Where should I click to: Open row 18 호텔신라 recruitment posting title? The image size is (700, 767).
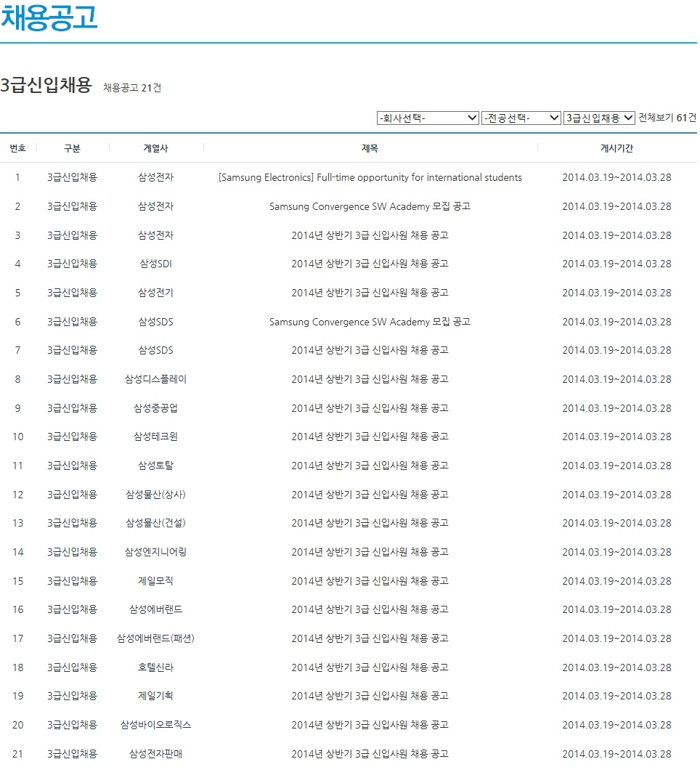click(x=370, y=667)
